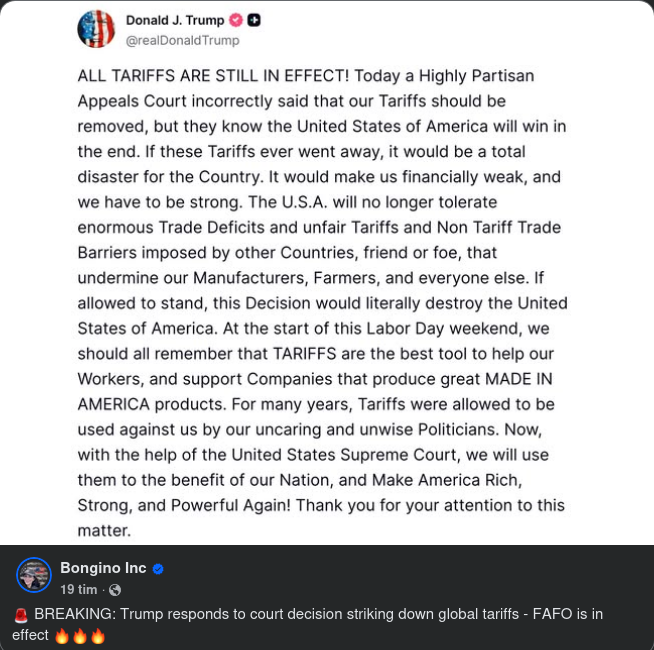Image resolution: width=654 pixels, height=650 pixels.
Task: Click the shared Trump post screenshot image
Action: pos(327,300)
